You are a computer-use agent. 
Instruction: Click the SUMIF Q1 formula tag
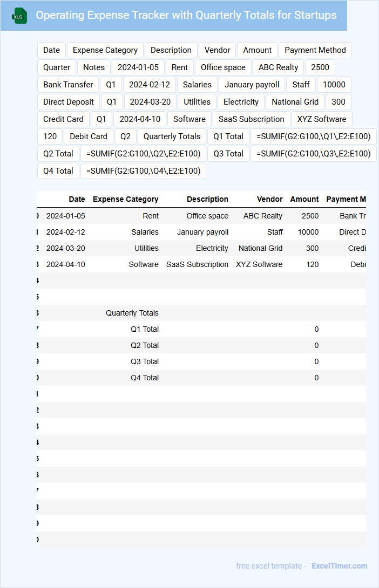[314, 136]
